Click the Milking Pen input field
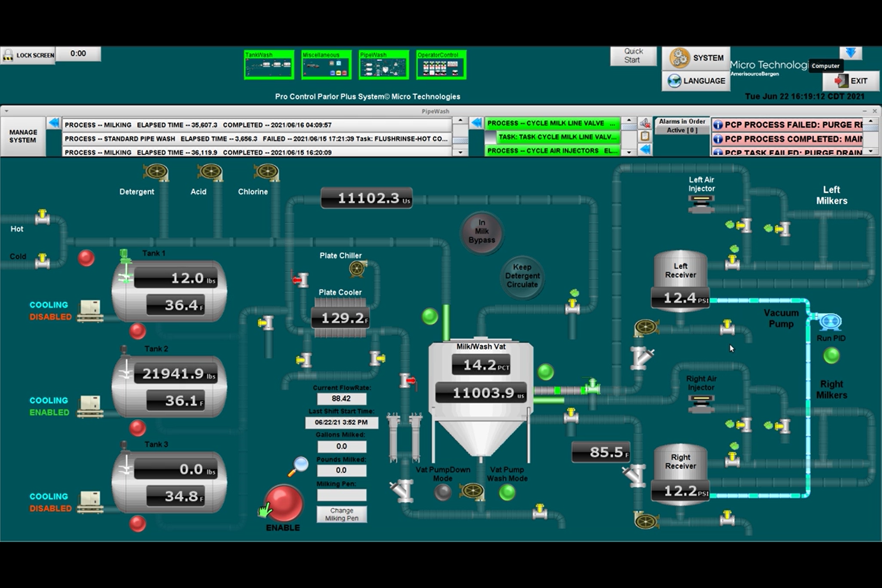Image resolution: width=882 pixels, height=588 pixels. tap(342, 495)
